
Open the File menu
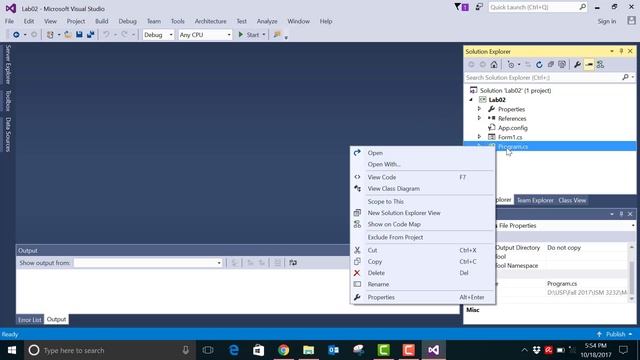[x=9, y=21]
